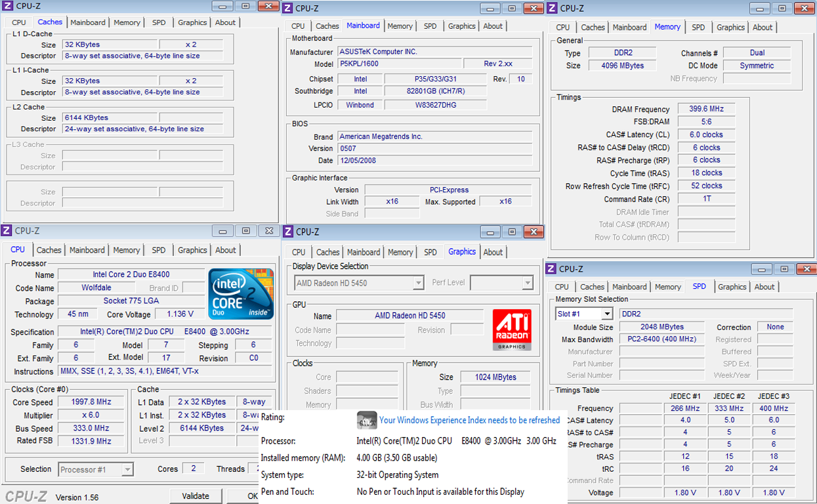Open the CPU tab in the Caches window
This screenshot has height=504, width=817.
click(x=19, y=22)
